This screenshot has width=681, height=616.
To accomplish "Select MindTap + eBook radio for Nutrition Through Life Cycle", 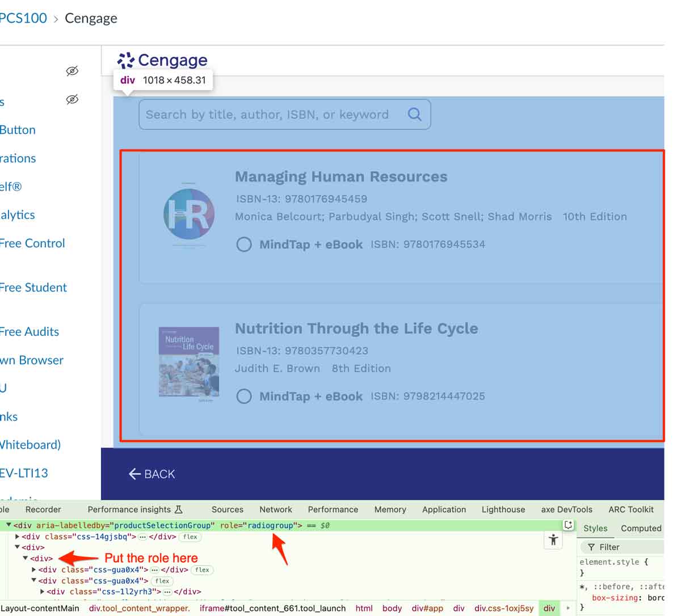I will coord(244,396).
